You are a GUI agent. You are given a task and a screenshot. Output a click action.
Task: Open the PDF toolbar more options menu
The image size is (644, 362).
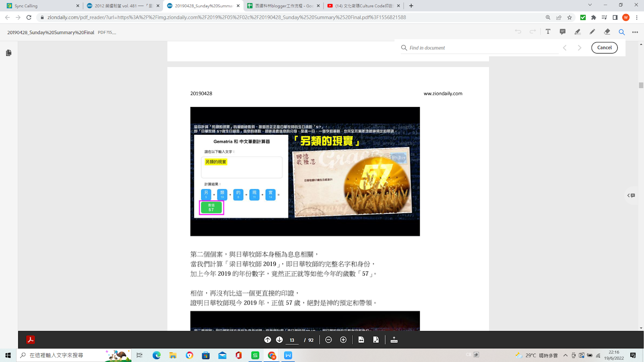(x=635, y=32)
